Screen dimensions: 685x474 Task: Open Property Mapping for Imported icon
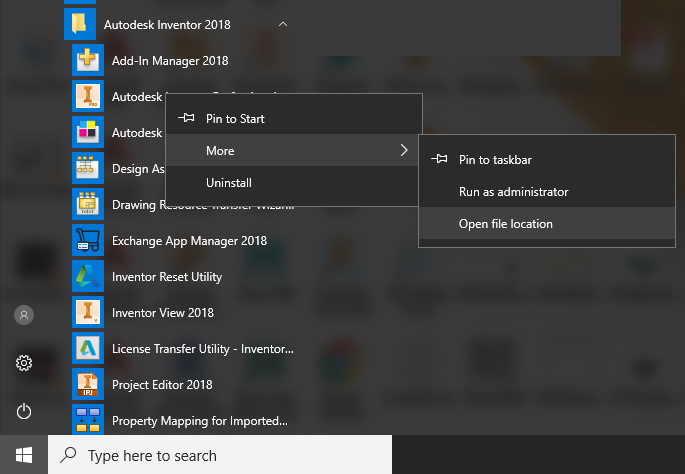88,420
